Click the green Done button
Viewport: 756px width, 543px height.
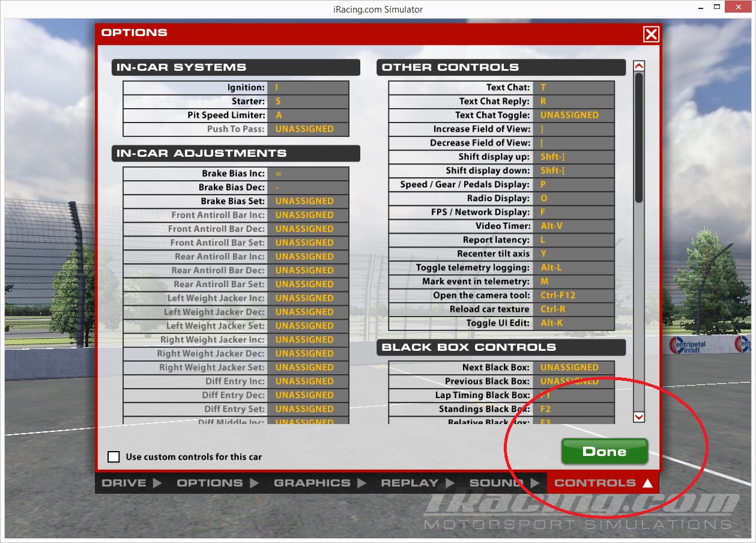pos(605,452)
